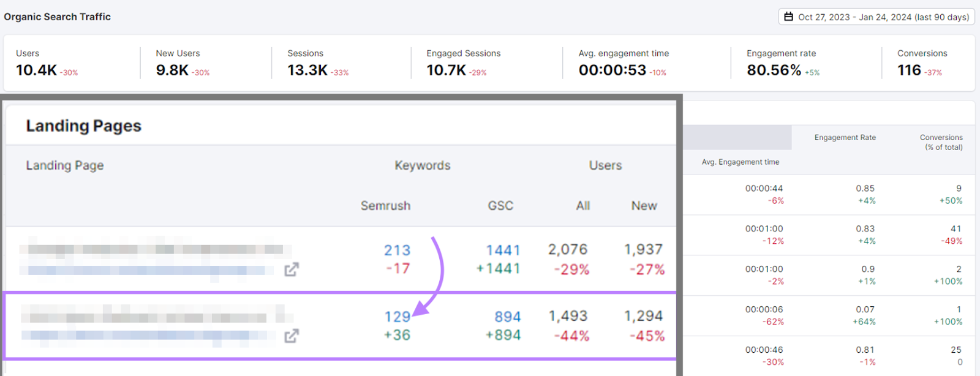Click the All users column header
Image resolution: width=980 pixels, height=376 pixels.
[x=582, y=206]
